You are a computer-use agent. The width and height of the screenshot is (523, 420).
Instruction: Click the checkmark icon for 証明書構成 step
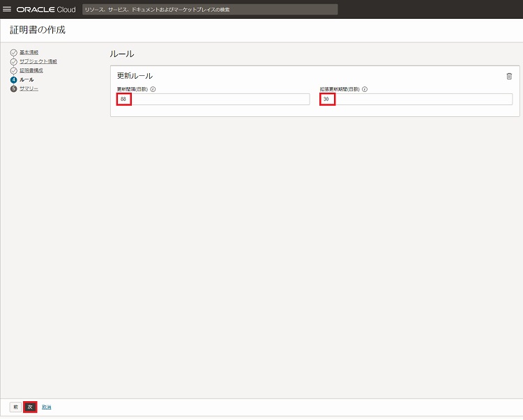coord(14,70)
